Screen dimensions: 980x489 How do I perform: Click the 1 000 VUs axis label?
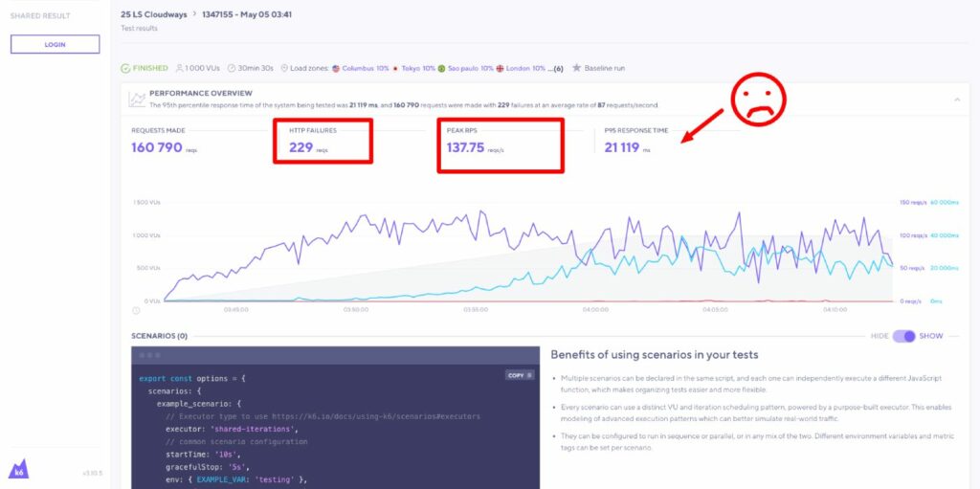coord(146,235)
